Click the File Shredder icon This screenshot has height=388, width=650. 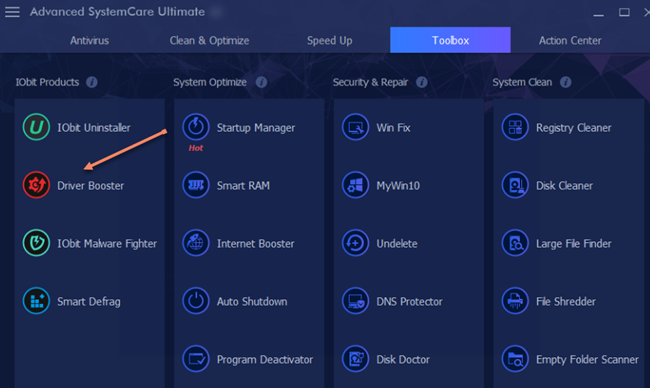(515, 301)
